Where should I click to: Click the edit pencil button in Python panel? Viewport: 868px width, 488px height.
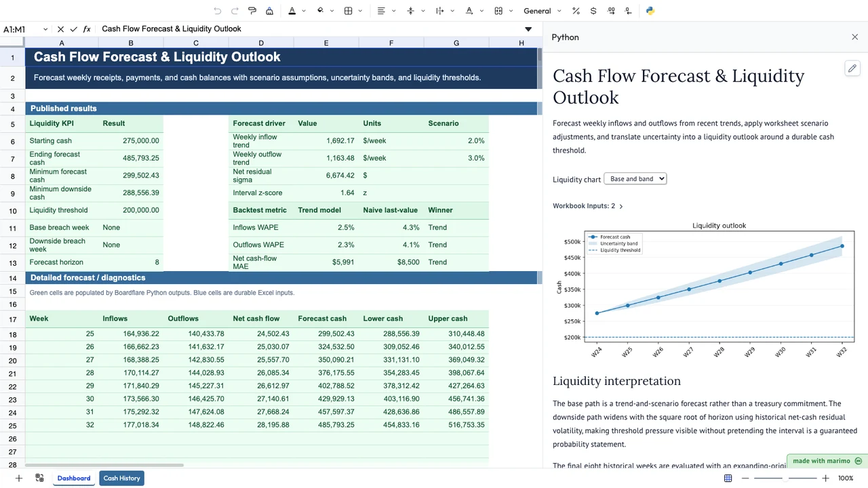[852, 68]
